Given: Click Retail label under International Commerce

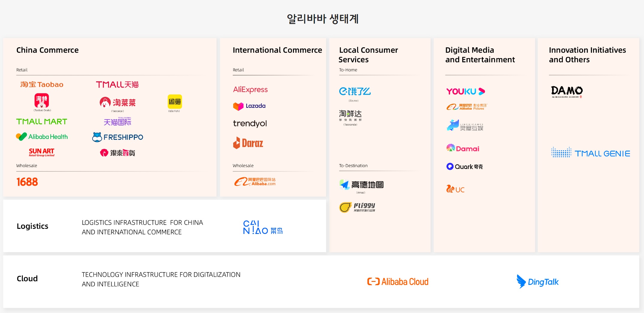Looking at the screenshot, I should [x=238, y=70].
